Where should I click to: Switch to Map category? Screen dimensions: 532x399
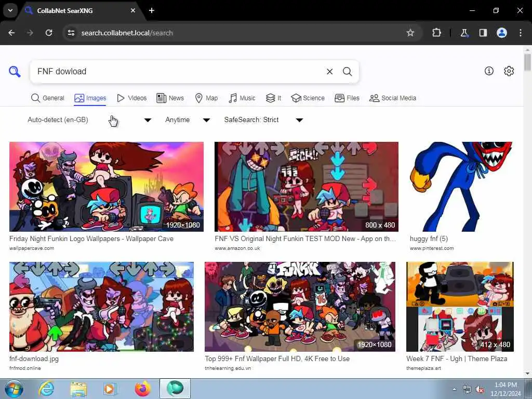coord(206,98)
